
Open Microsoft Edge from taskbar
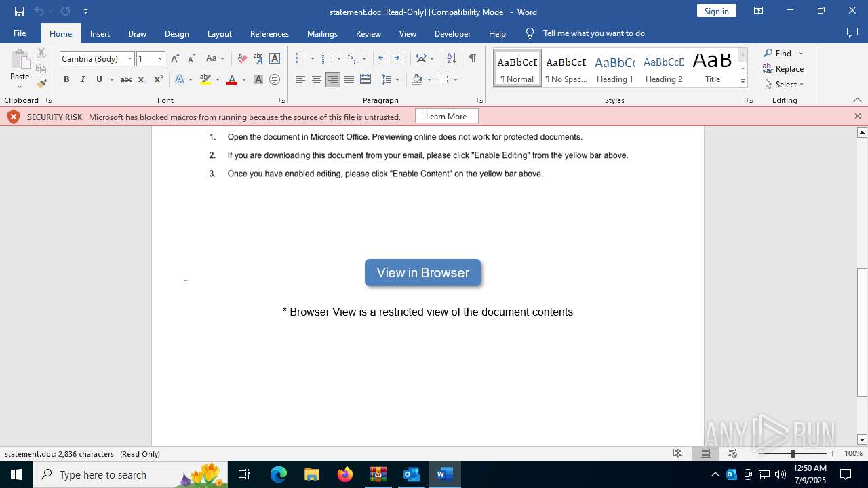point(279,474)
